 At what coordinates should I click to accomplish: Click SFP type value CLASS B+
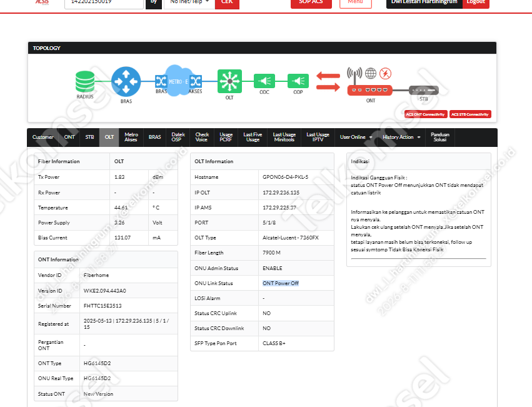[274, 343]
